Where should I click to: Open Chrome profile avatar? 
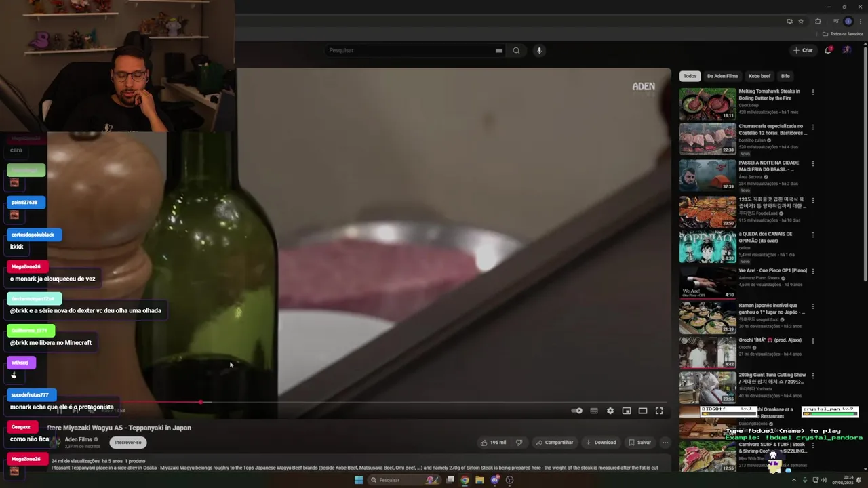point(848,21)
